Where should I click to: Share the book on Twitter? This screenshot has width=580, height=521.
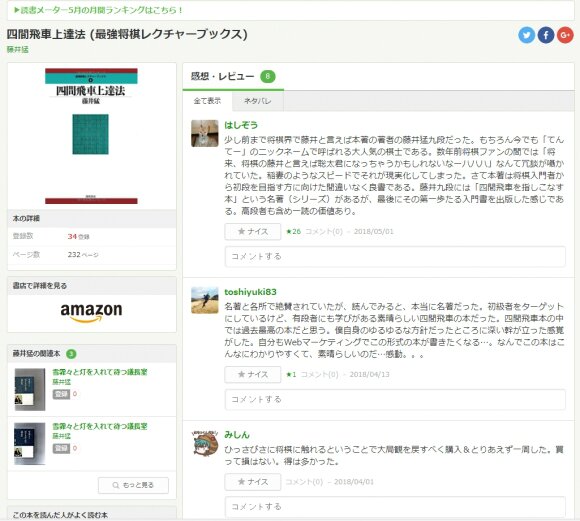point(526,35)
